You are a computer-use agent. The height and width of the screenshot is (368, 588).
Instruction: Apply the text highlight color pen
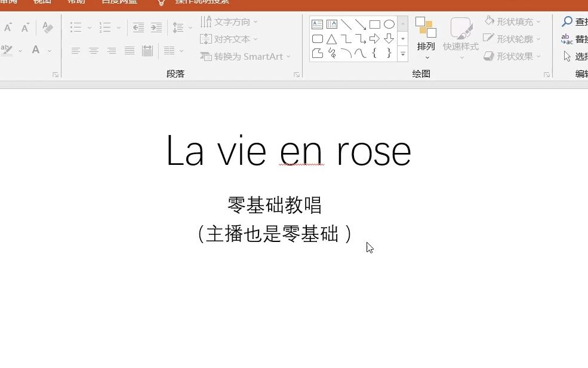point(7,51)
